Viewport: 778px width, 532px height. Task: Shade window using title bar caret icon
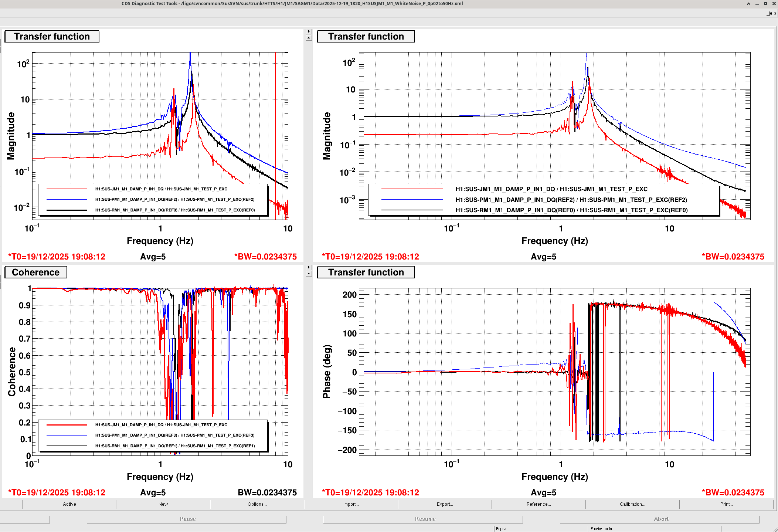click(748, 4)
